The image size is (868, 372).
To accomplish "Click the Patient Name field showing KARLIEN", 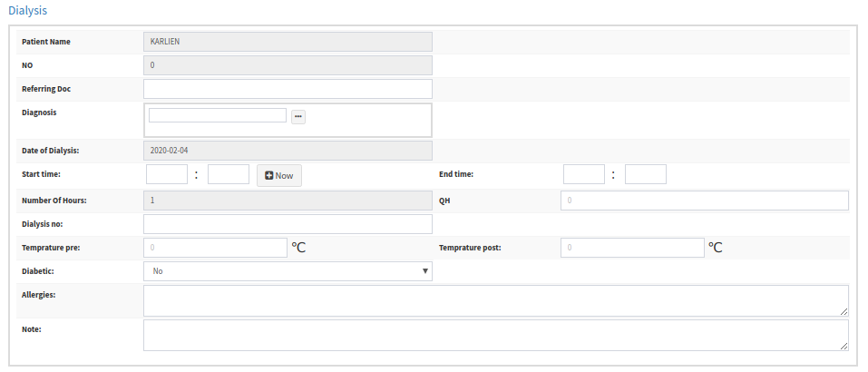I will pos(288,42).
